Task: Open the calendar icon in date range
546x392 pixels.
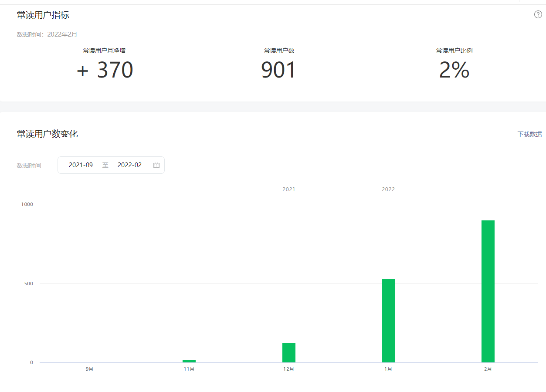Action: click(x=156, y=165)
